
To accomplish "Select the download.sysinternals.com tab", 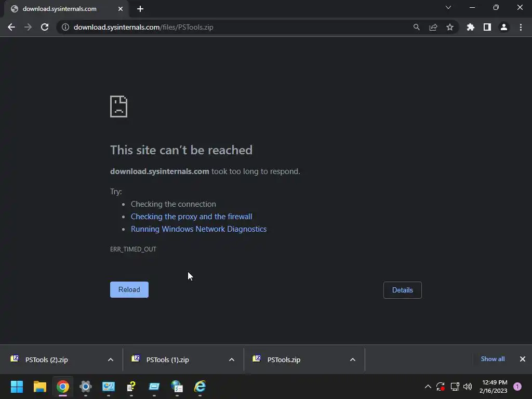I will pos(66,9).
